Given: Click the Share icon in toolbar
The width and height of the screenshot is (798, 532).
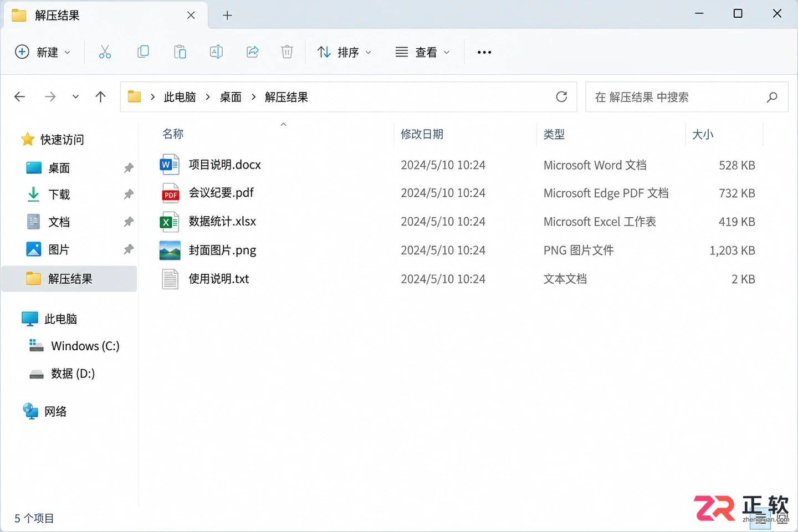Looking at the screenshot, I should coord(253,52).
